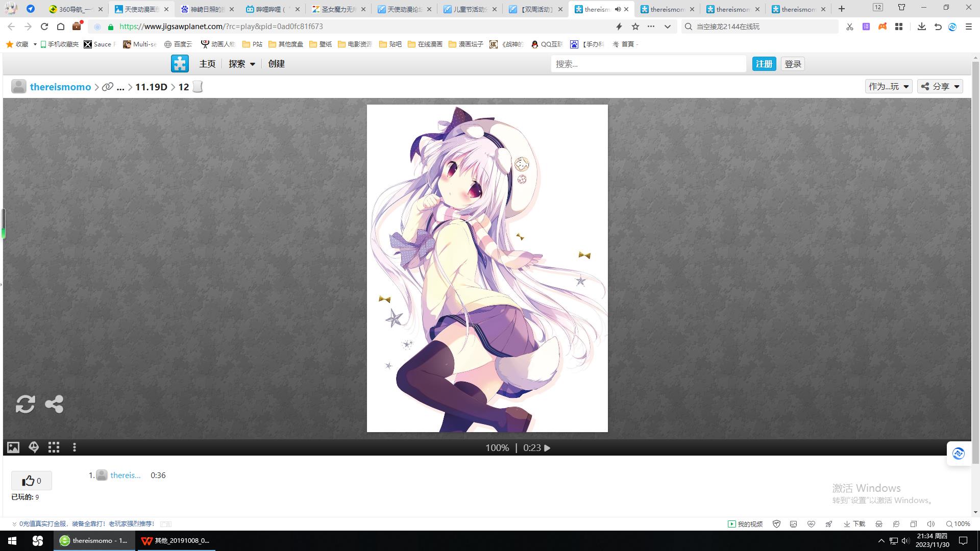Arrange pieces using the grid icon

[x=54, y=447]
